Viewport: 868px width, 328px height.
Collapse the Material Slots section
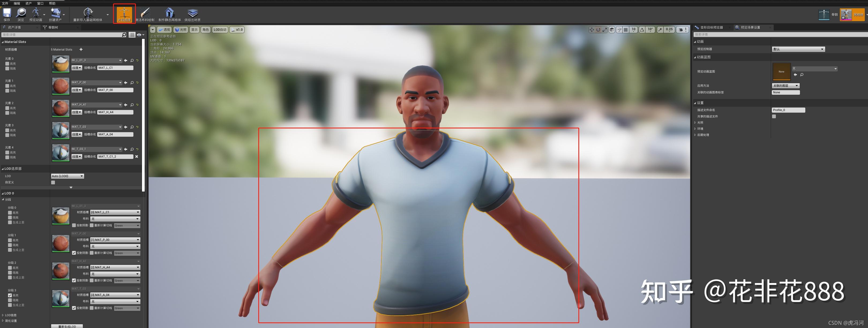(3, 42)
